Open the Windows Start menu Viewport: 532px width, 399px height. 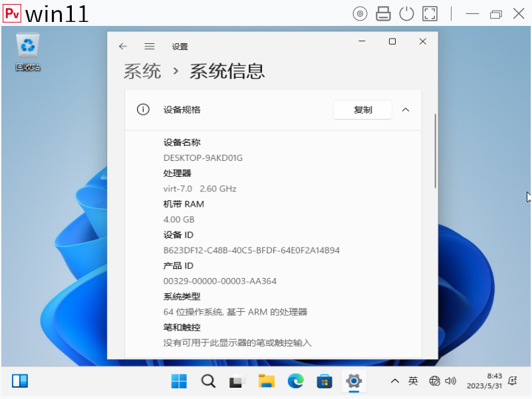(x=179, y=381)
